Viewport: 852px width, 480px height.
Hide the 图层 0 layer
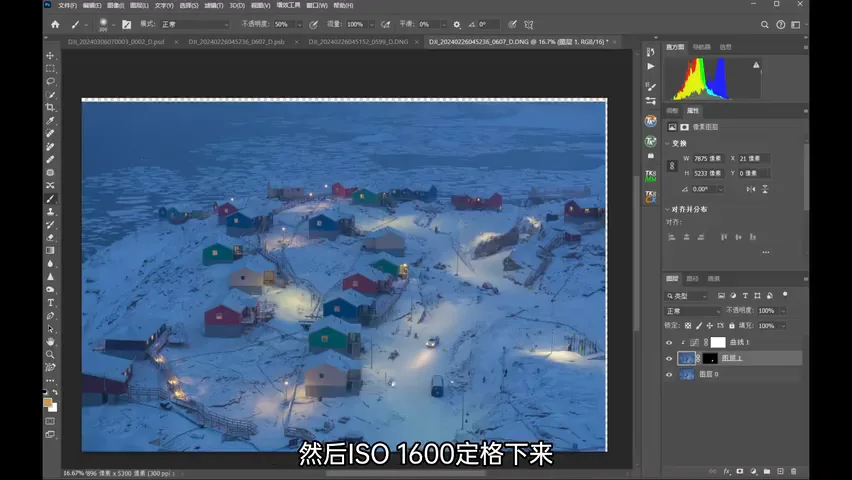pos(669,375)
